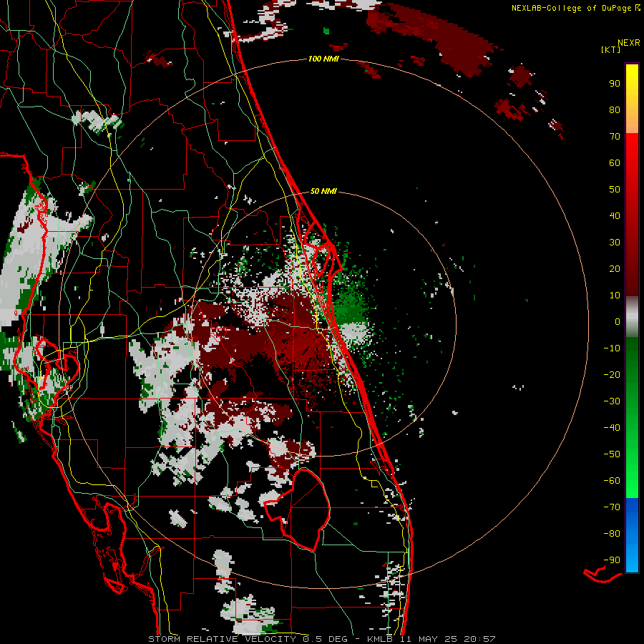Click the 0 value on velocity legend
This screenshot has width=644, height=644.
[x=618, y=322]
